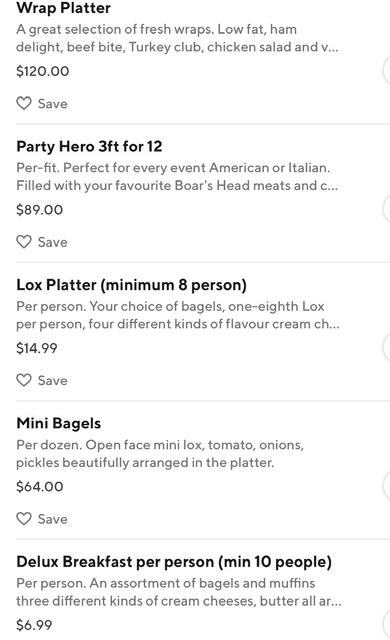Viewport: 390px width, 640px height.
Task: Open the Wrap Platter item title
Action: [x=63, y=8]
